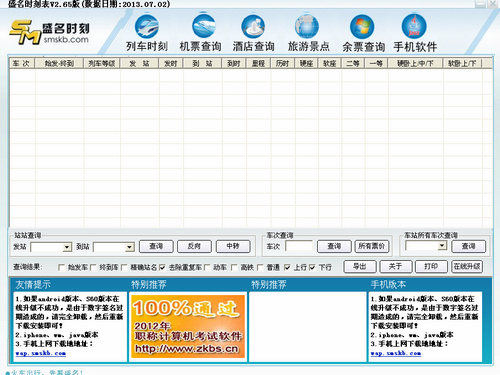Click the 到时 column header
Image resolution: width=500 pixels, height=375 pixels.
pyautogui.click(x=234, y=63)
